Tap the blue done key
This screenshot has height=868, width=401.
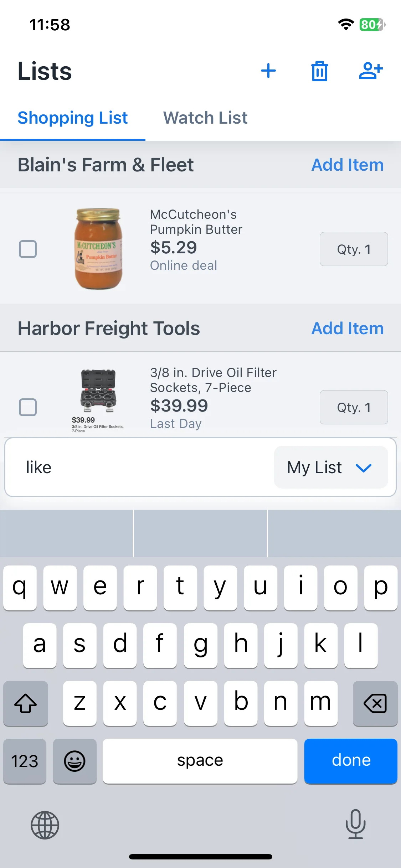click(x=351, y=761)
